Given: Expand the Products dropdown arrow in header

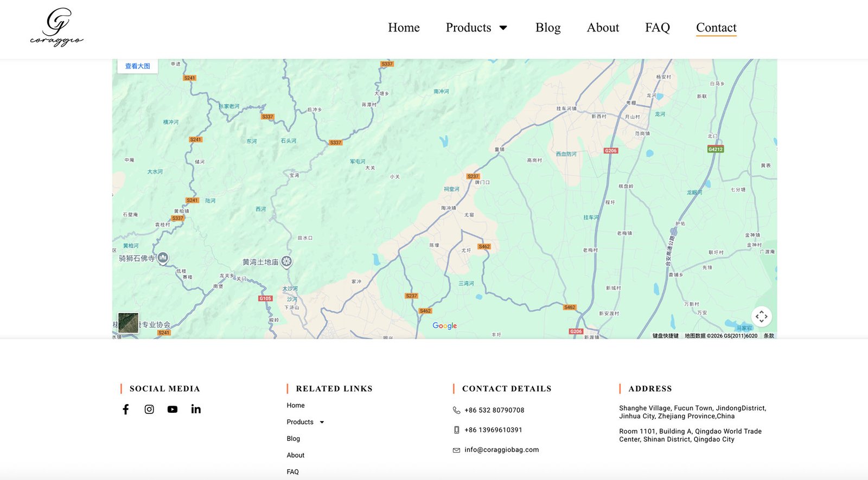Looking at the screenshot, I should 503,28.
